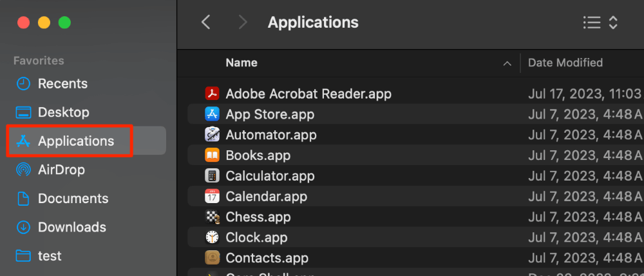The height and width of the screenshot is (276, 644).
Task: Click the Recents clock icon in sidebar
Action: (x=23, y=83)
